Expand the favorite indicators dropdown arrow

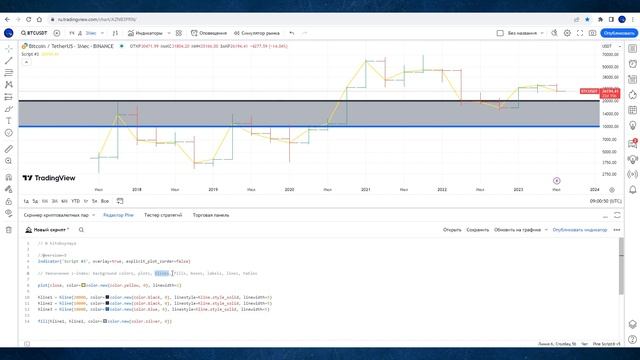click(169, 33)
